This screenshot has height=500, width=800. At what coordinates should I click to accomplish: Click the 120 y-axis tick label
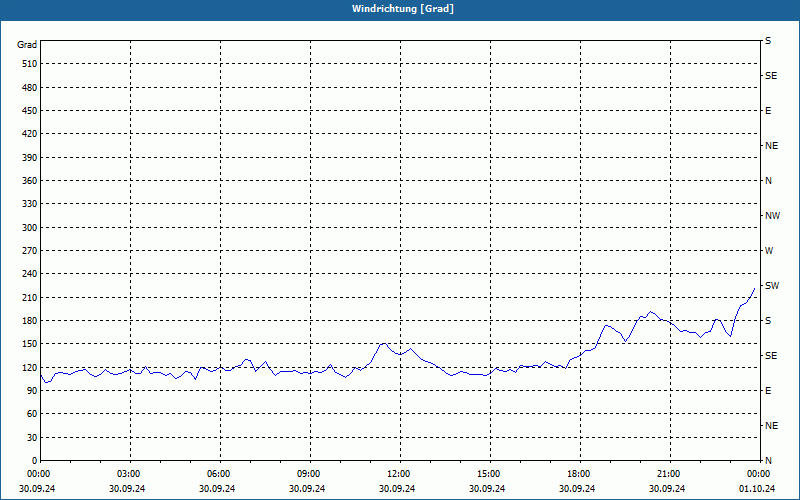click(30, 367)
